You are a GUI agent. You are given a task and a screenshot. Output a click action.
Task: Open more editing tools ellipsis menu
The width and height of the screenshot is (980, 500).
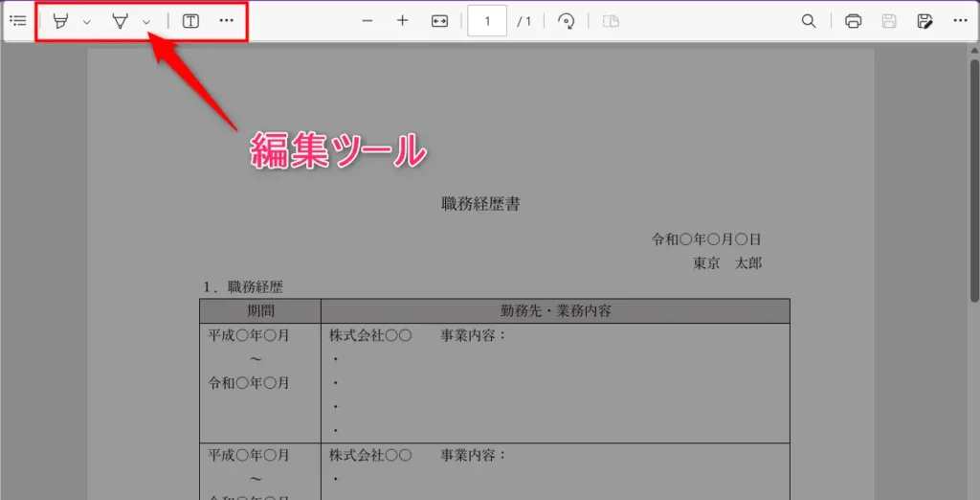(x=226, y=21)
